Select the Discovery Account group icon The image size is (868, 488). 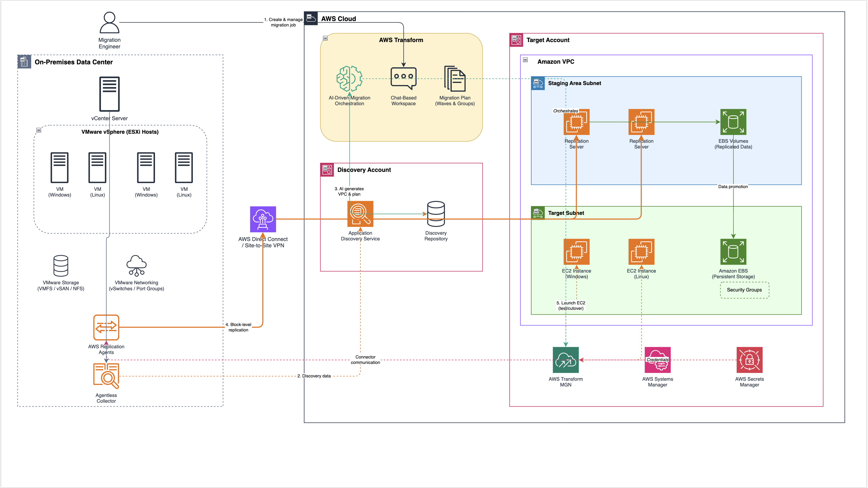click(x=327, y=169)
